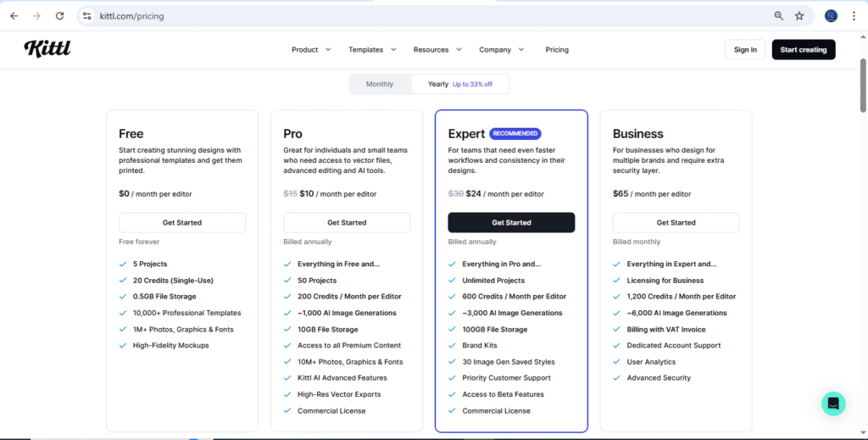
Task: Click the 'Free forever' text
Action: pyautogui.click(x=139, y=242)
